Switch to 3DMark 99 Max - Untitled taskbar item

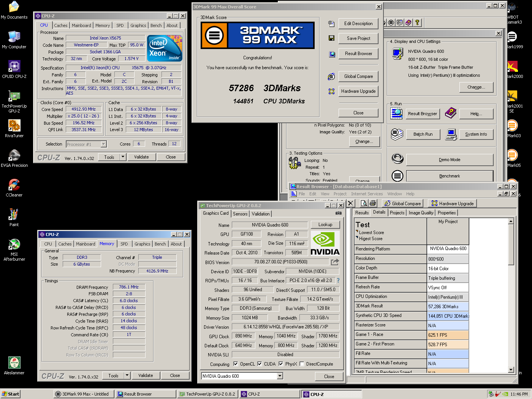click(83, 394)
